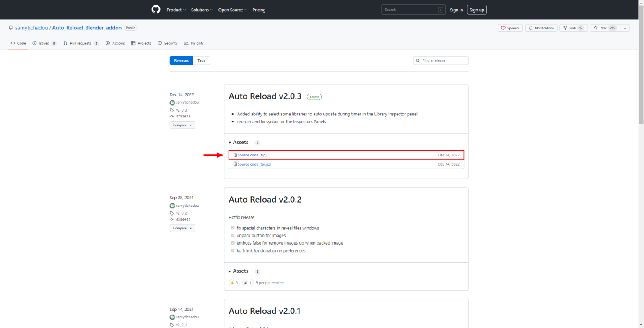Open the Issues tab
The height and width of the screenshot is (328, 644).
[44, 43]
